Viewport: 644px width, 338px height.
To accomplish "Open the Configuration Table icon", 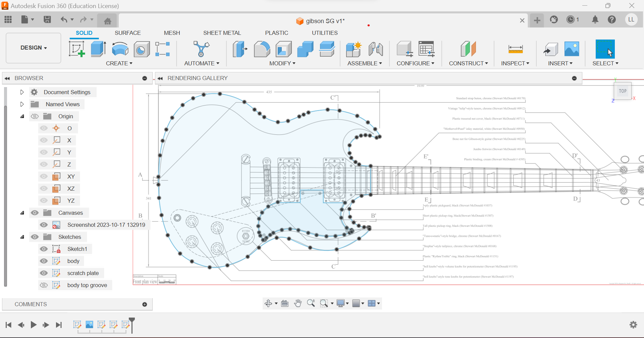I will (427, 49).
